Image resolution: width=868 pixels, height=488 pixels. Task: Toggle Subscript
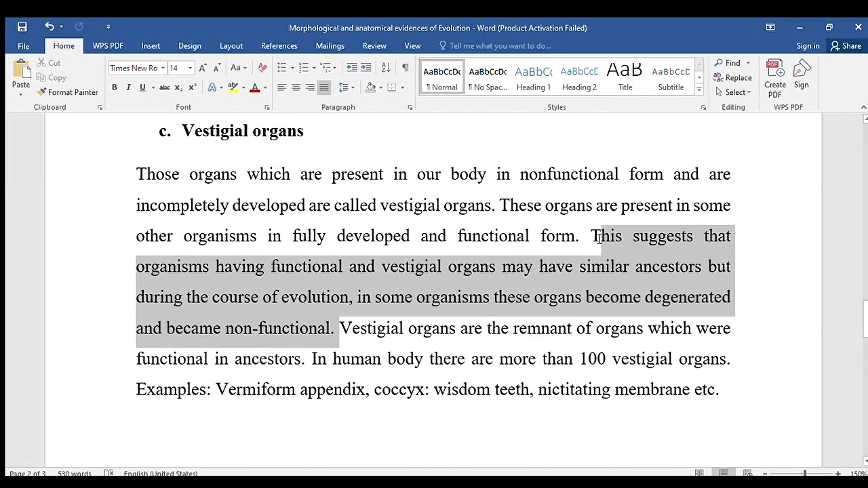(x=178, y=87)
